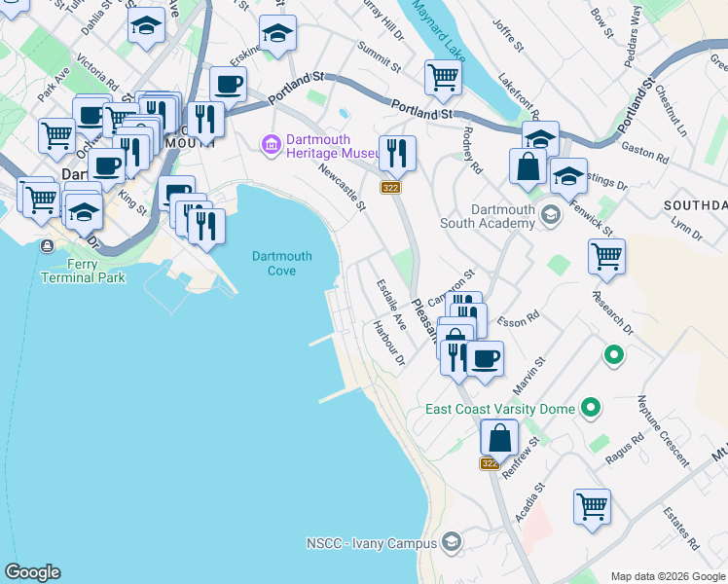Select the coffee cup marker above King St

tap(106, 168)
